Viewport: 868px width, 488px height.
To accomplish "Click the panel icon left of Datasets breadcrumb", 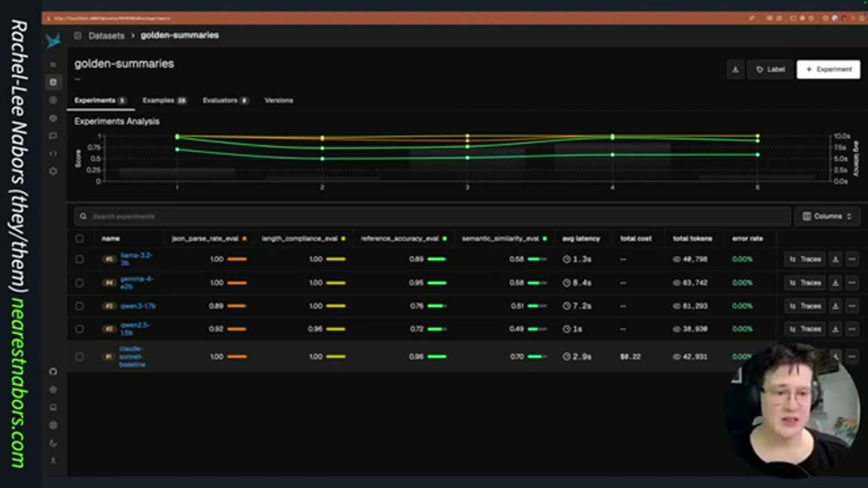I will pos(78,35).
